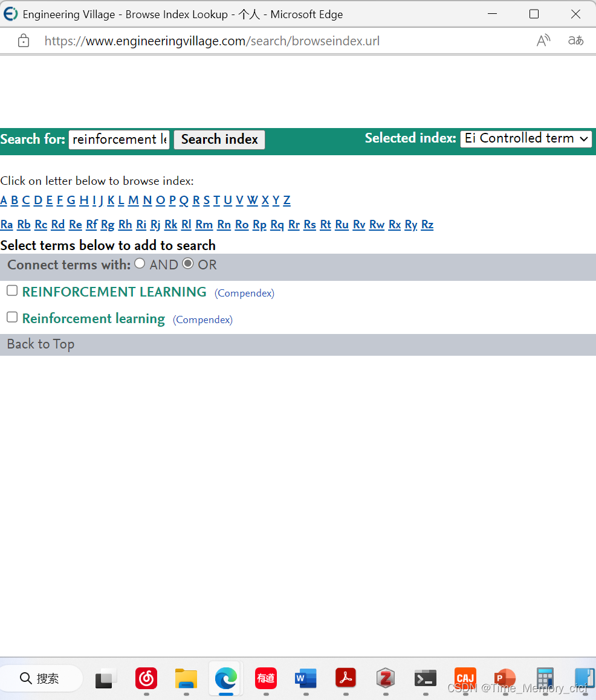Screen dimensions: 596x700
Task: Check the uppercase REINFORCEMENT LEARNING checkbox
Action: click(12, 291)
